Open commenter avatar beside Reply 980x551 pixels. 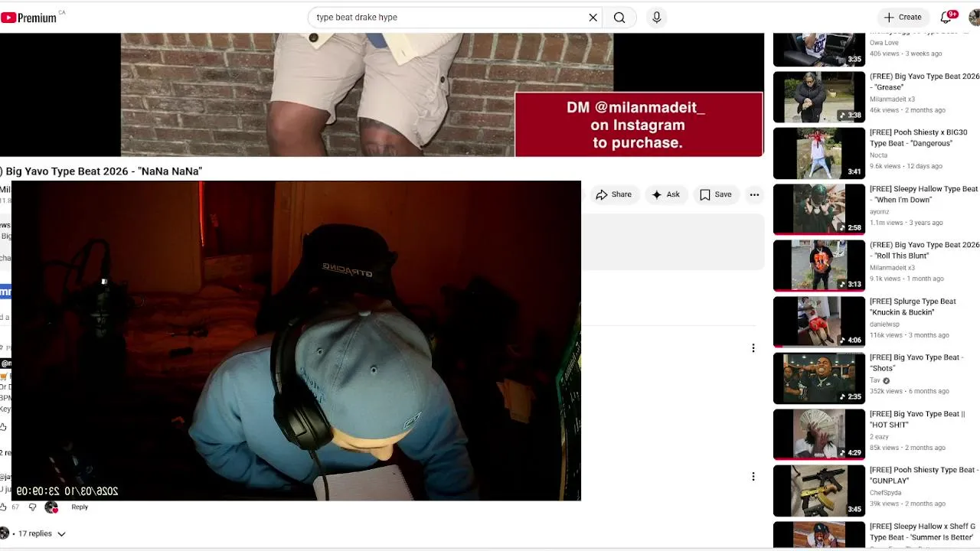51,507
